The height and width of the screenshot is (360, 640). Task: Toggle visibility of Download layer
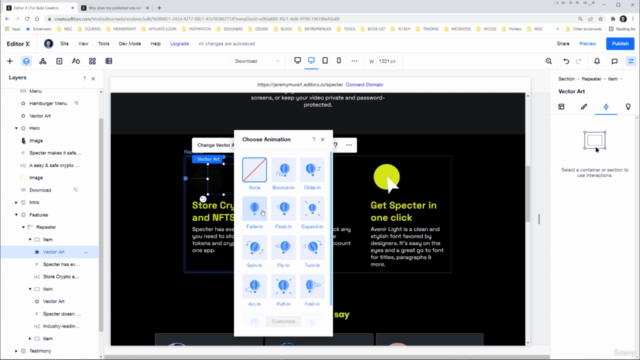click(x=76, y=190)
